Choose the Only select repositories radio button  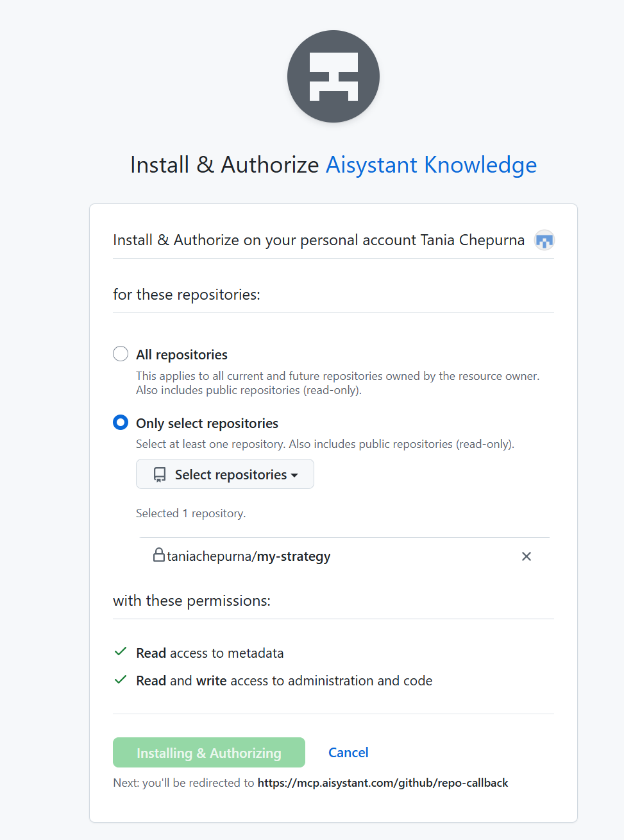pos(121,422)
